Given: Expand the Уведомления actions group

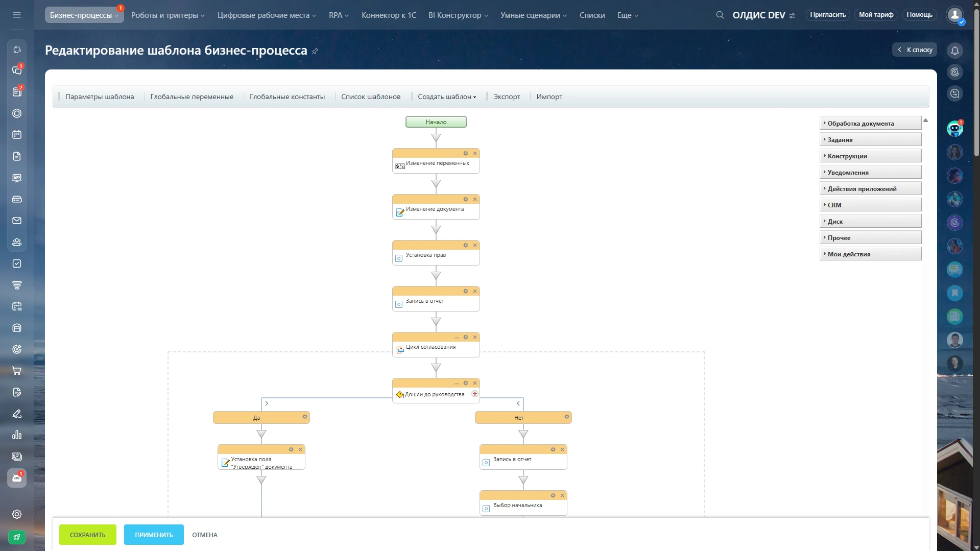Looking at the screenshot, I should point(870,172).
